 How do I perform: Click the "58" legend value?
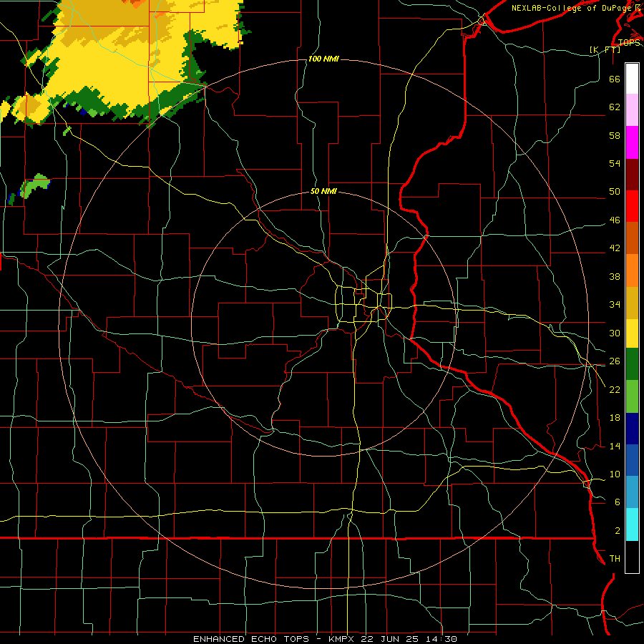pyautogui.click(x=615, y=135)
